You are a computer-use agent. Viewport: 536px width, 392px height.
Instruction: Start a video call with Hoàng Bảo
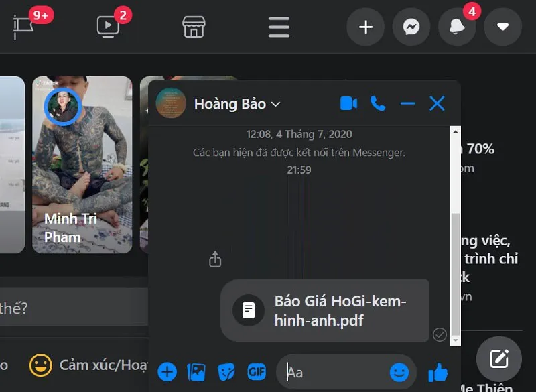pos(348,104)
